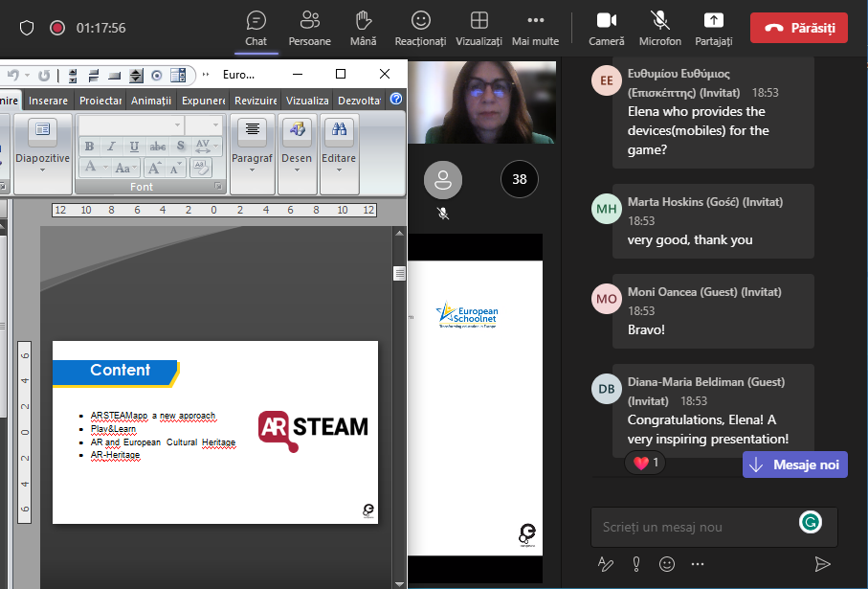Image resolution: width=868 pixels, height=589 pixels.
Task: Open the Reacționați reactions menu
Action: coord(420,27)
